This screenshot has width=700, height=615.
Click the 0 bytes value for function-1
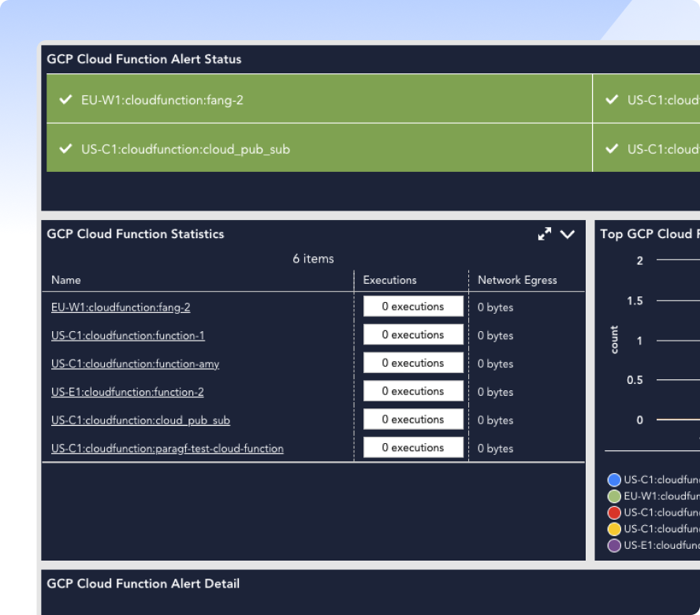click(496, 335)
